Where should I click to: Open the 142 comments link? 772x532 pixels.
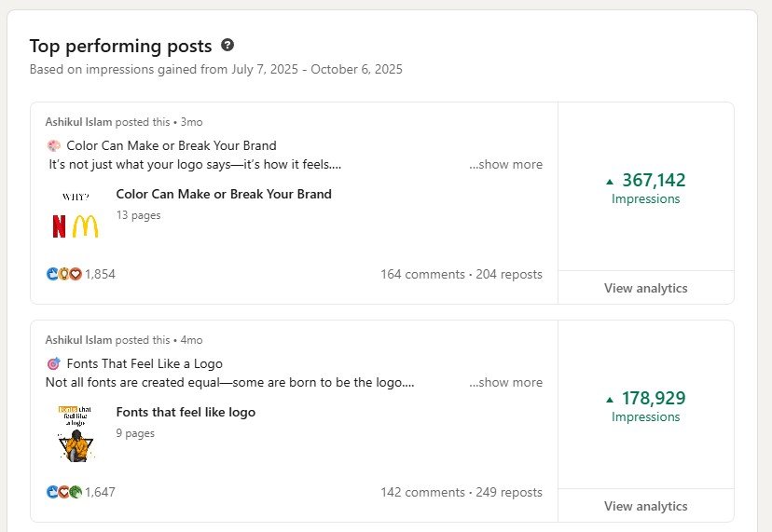[x=422, y=492]
